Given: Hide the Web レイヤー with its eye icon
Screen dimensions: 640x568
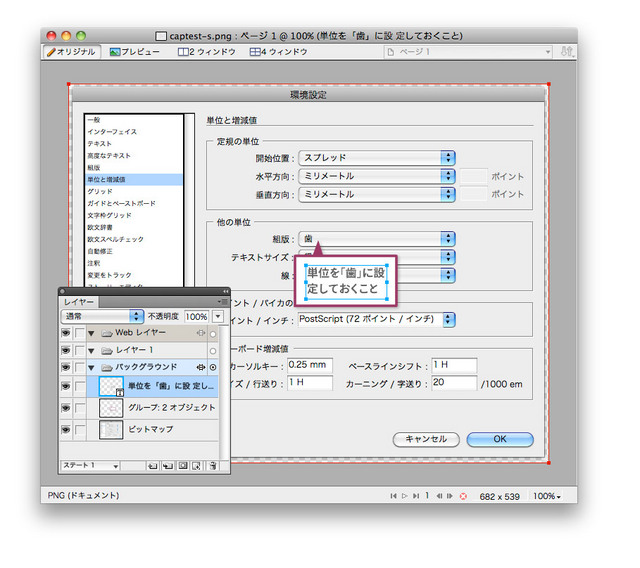Looking at the screenshot, I should (65, 333).
